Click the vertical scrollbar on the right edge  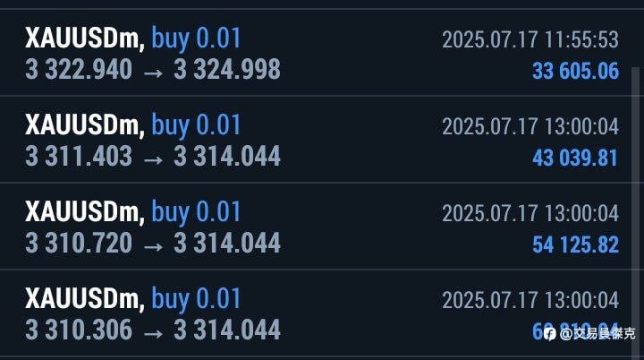pyautogui.click(x=635, y=212)
